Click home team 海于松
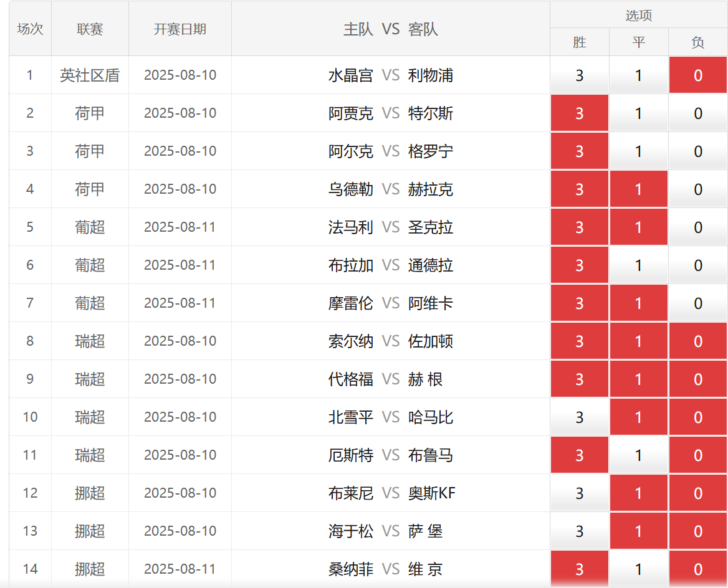 [350, 531]
